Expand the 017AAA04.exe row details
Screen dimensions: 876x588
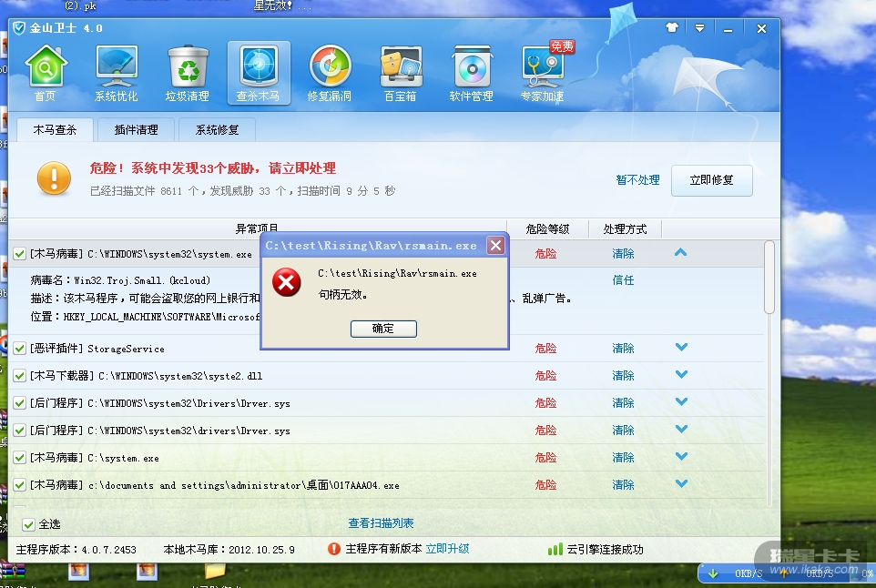click(681, 484)
